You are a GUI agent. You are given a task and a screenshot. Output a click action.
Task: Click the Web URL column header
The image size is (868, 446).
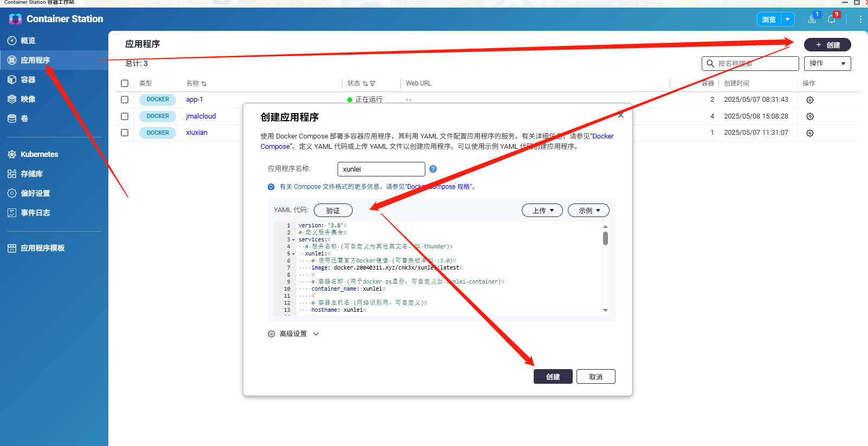coord(419,83)
